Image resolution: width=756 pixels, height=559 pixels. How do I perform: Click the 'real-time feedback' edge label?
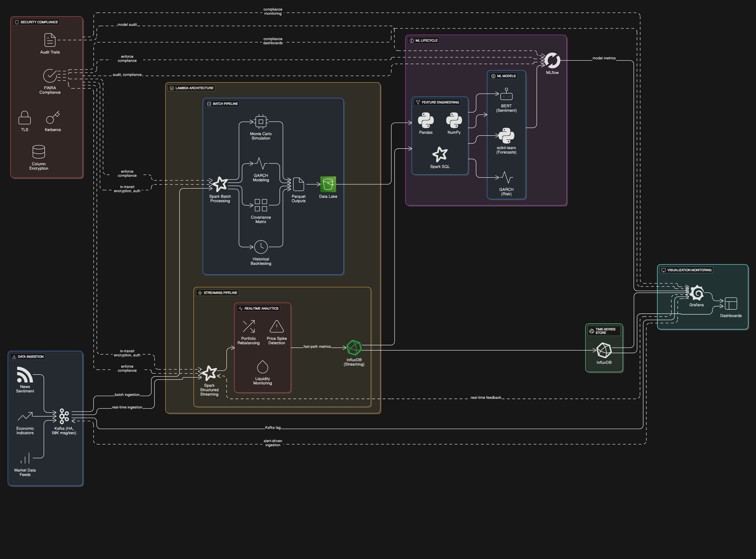pos(485,398)
